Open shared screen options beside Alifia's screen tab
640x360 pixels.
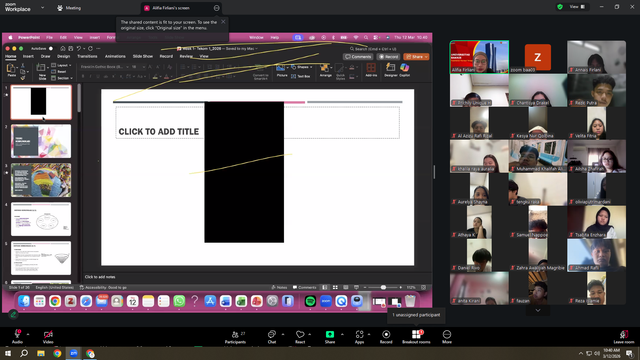click(217, 8)
